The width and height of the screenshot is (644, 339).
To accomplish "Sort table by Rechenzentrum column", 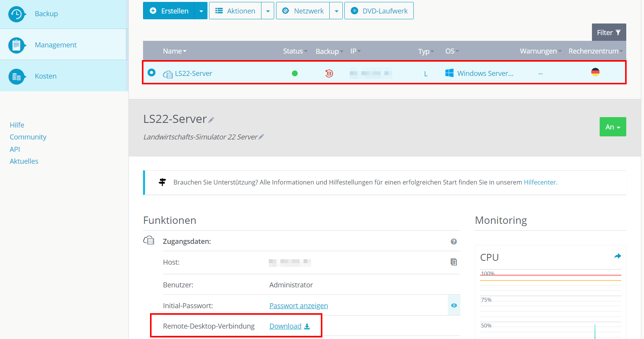I will [596, 51].
